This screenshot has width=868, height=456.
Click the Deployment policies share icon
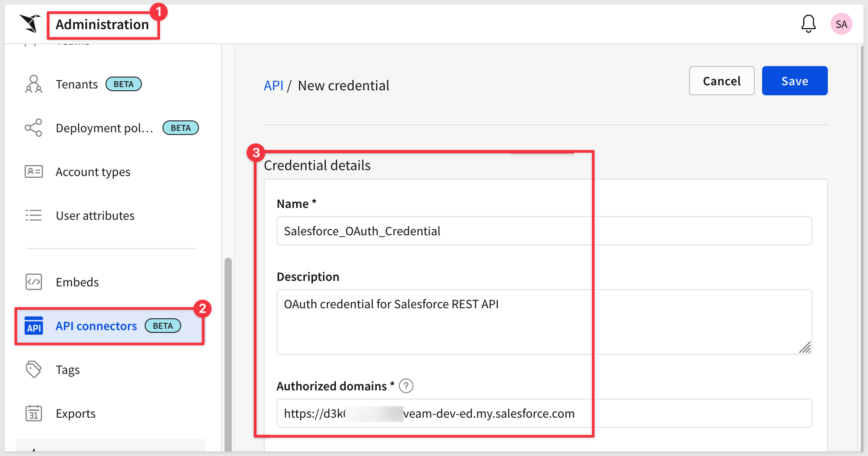33,128
